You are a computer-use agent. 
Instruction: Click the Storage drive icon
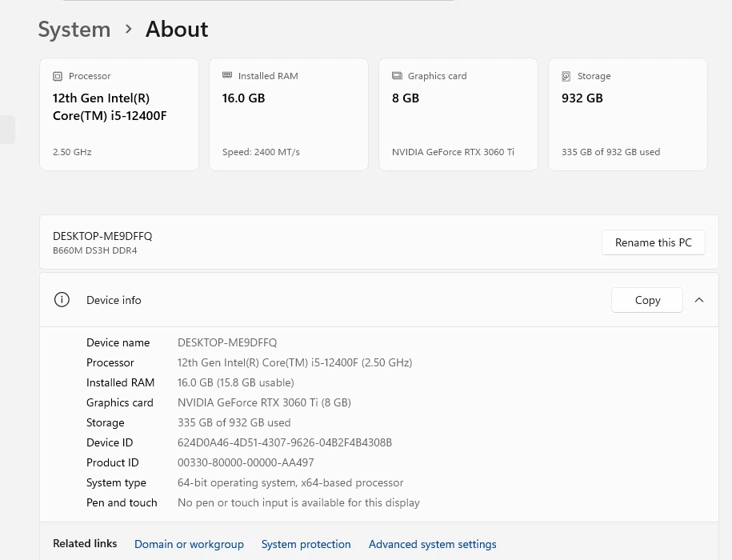(x=566, y=76)
